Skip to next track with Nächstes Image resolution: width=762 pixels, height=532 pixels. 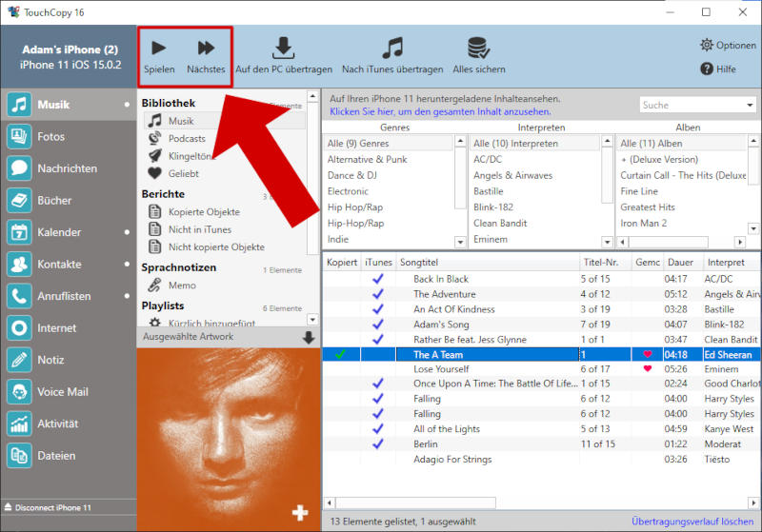(206, 57)
